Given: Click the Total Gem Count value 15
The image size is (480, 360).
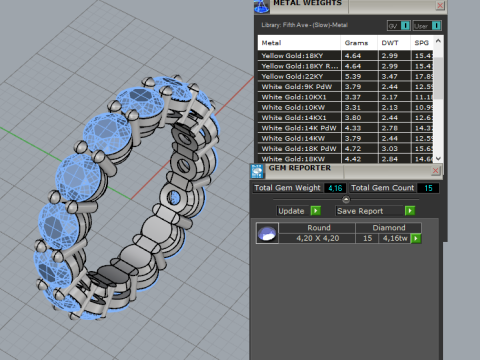Looking at the screenshot, I should pyautogui.click(x=428, y=188).
